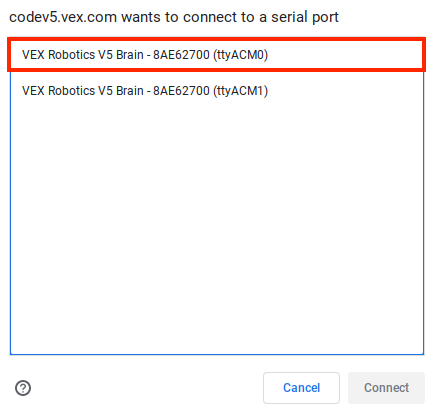Click the codev5.vex.com origin text

coord(63,17)
